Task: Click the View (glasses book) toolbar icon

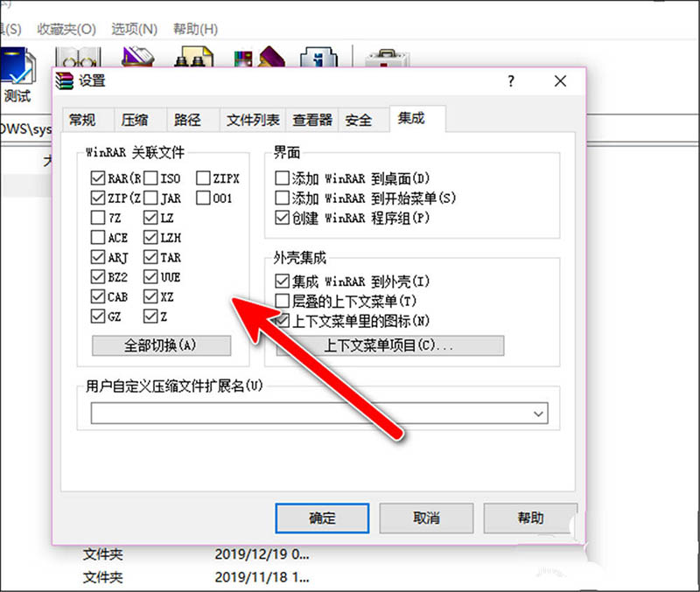Action: pyautogui.click(x=78, y=58)
